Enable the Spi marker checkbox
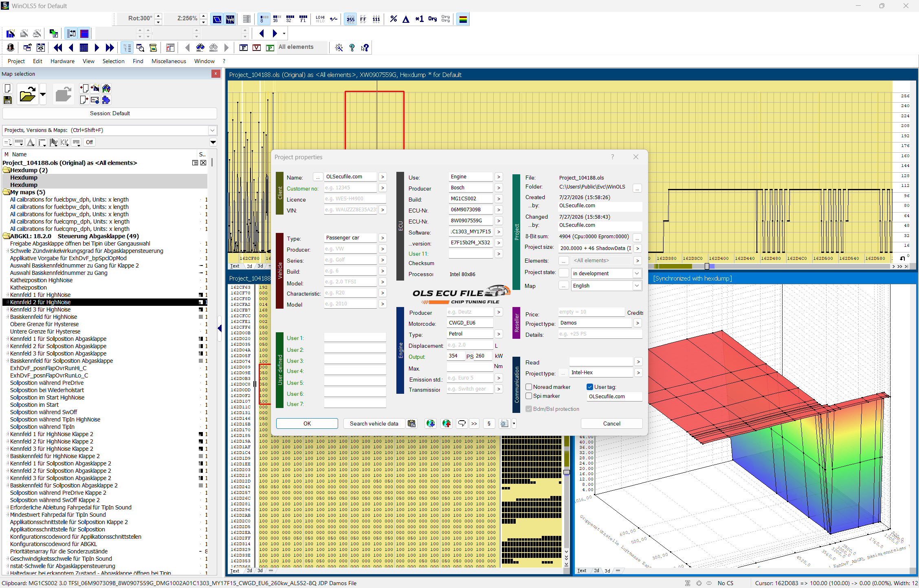This screenshot has height=588, width=919. point(529,396)
